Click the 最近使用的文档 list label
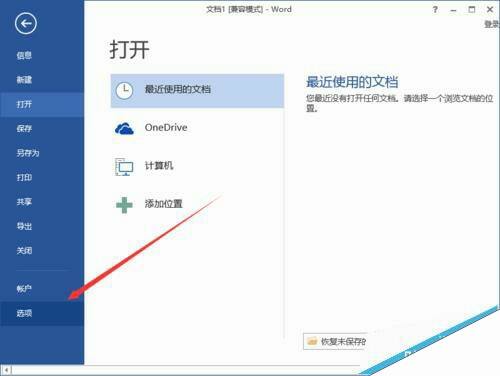Screen dimensions: 500x376 [177, 89]
